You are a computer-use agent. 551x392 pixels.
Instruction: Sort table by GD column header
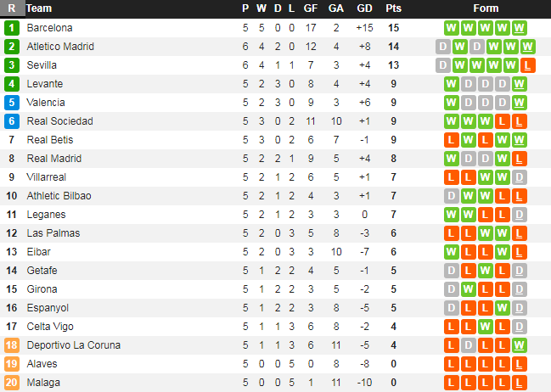(x=365, y=8)
